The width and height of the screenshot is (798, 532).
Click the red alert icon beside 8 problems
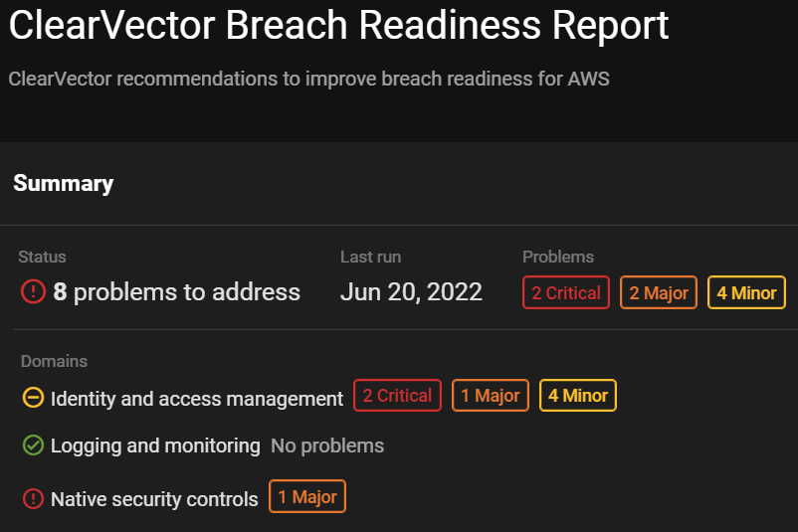pos(33,291)
